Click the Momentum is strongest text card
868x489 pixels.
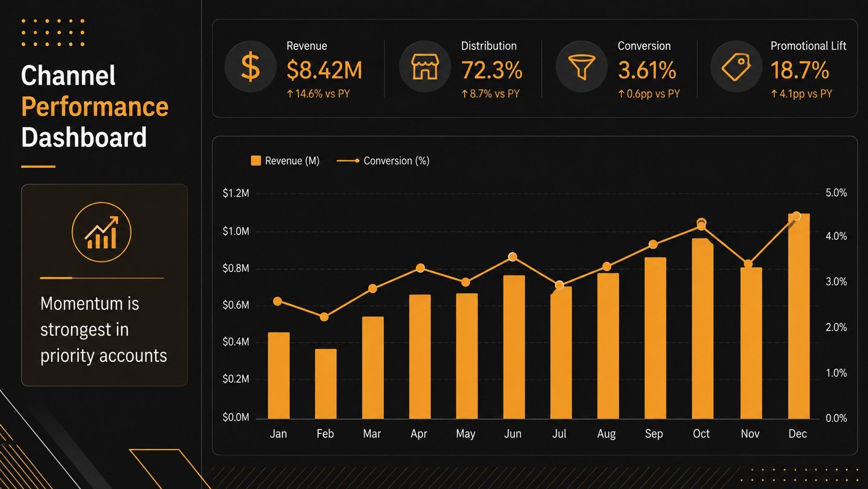pos(104,285)
